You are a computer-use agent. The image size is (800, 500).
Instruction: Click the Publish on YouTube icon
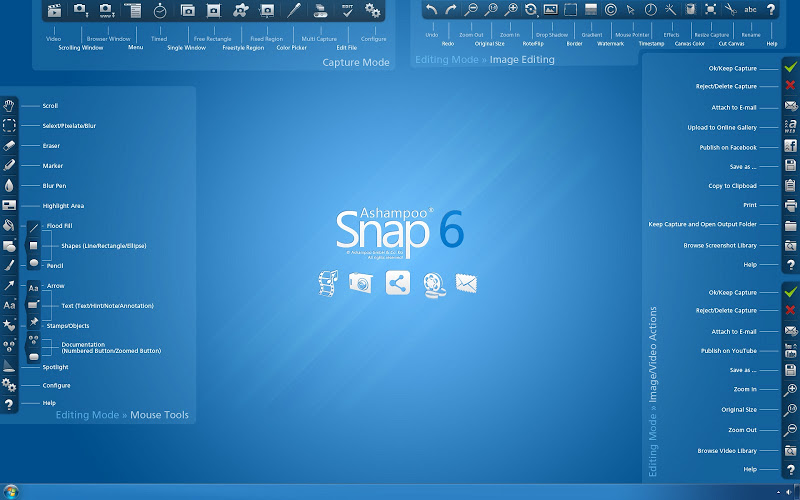point(790,351)
